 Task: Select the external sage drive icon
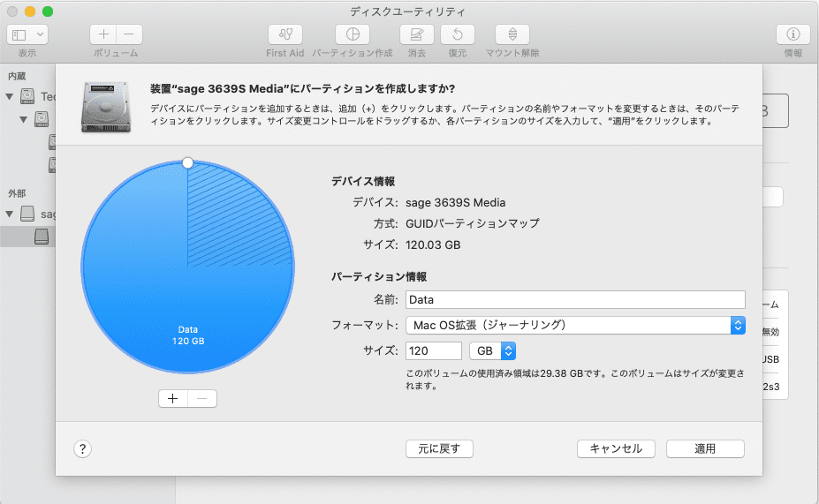(x=27, y=214)
